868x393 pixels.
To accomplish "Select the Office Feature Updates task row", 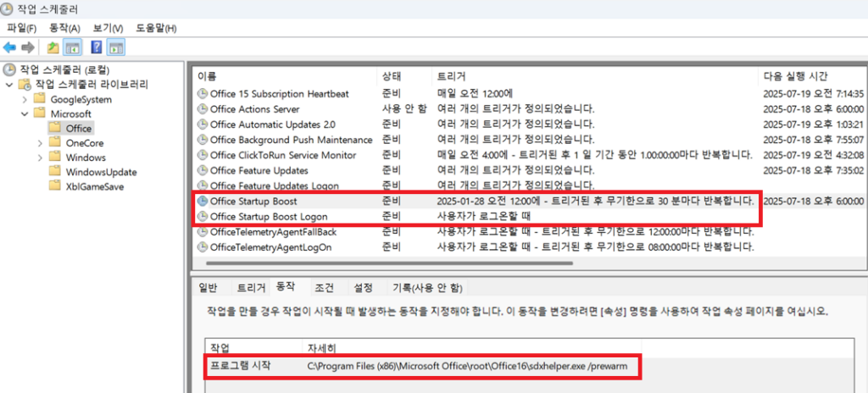I will coord(531,170).
